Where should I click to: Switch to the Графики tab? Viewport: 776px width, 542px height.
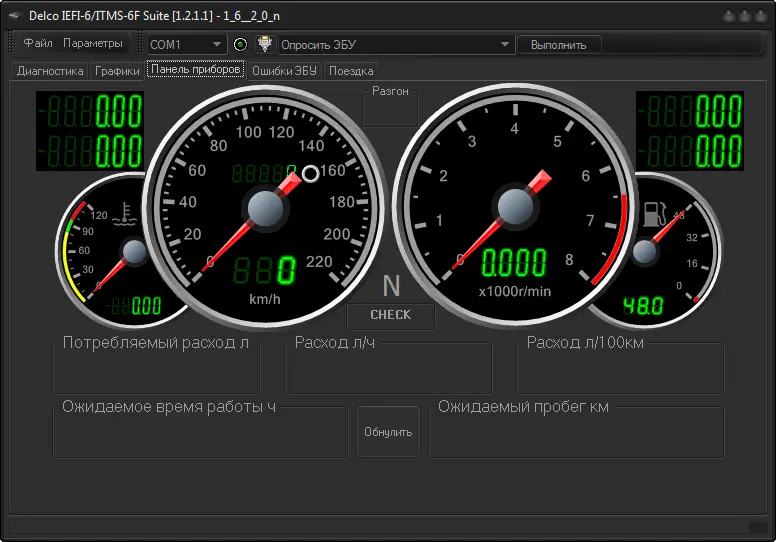(x=117, y=71)
